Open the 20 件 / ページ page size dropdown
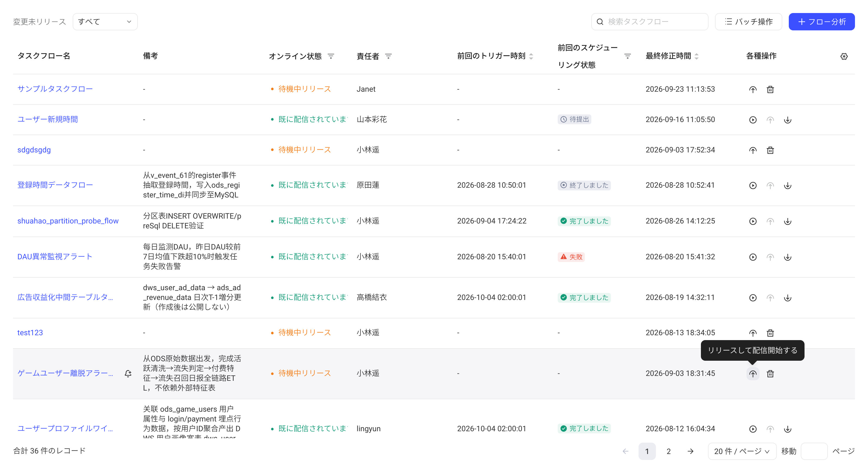868x473 pixels. pyautogui.click(x=742, y=451)
